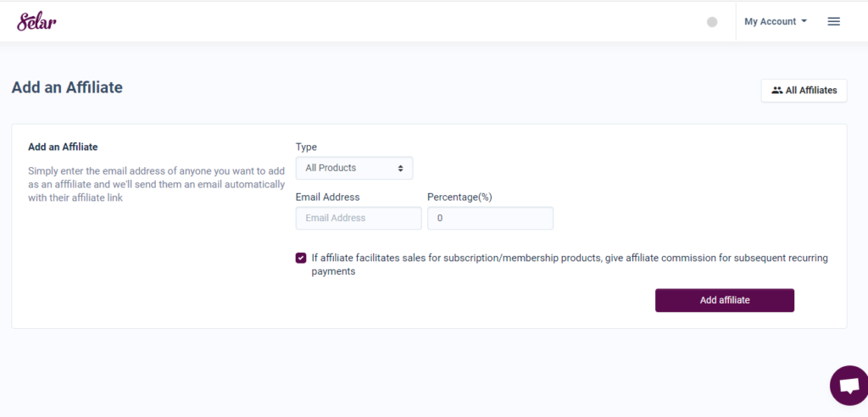Focus the Email Address input field
868x417 pixels.
tap(359, 218)
